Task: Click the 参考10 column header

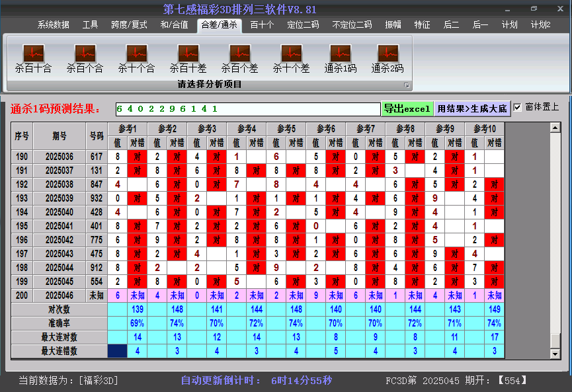Action: click(485, 129)
